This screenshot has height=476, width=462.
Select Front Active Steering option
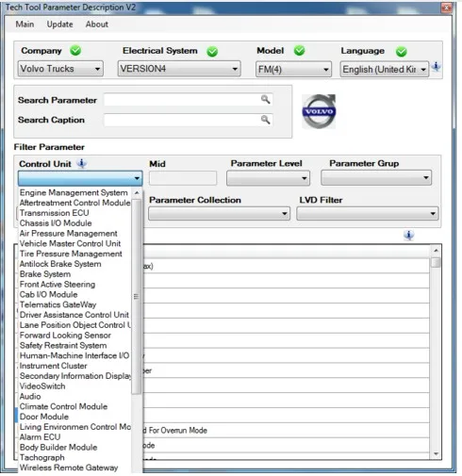[74, 285]
